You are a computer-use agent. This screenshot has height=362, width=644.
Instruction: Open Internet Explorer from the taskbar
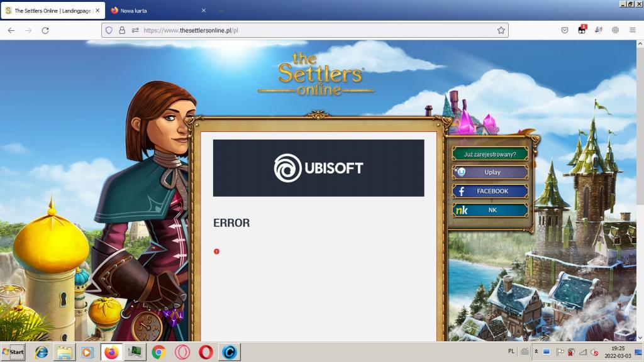coord(42,353)
